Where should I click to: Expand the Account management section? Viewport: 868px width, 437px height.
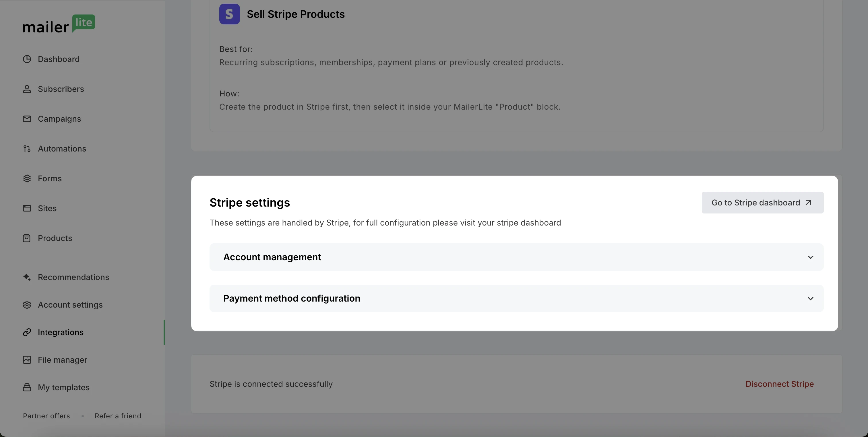click(516, 257)
